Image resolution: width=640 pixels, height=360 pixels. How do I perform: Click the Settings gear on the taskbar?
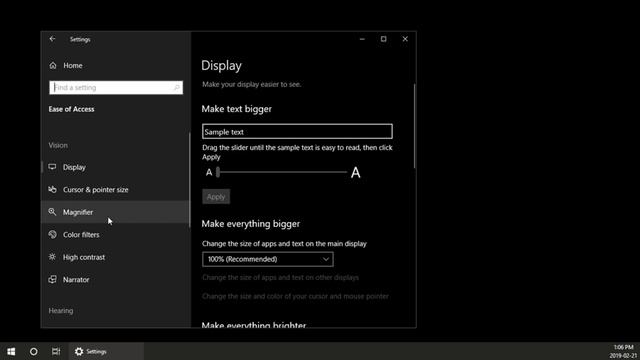(79, 351)
